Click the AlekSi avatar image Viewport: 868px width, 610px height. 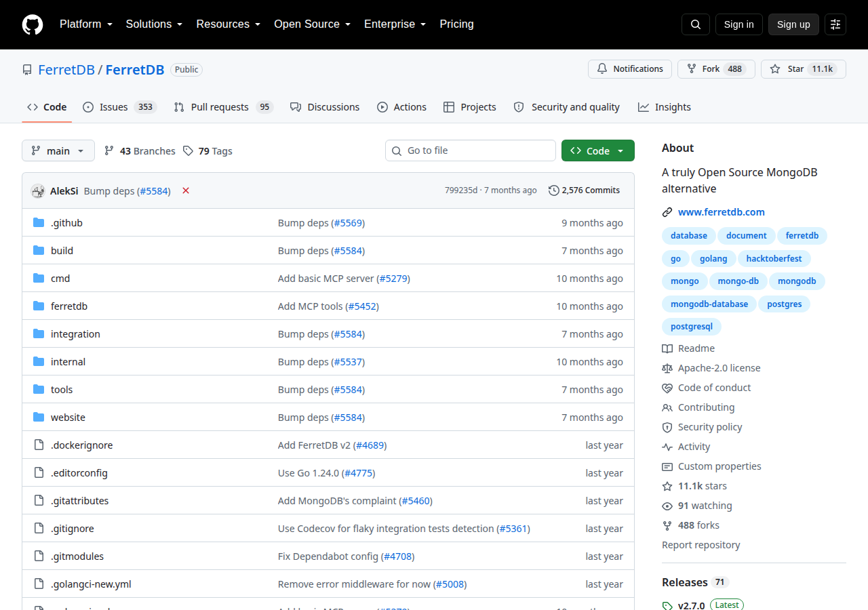pos(38,190)
